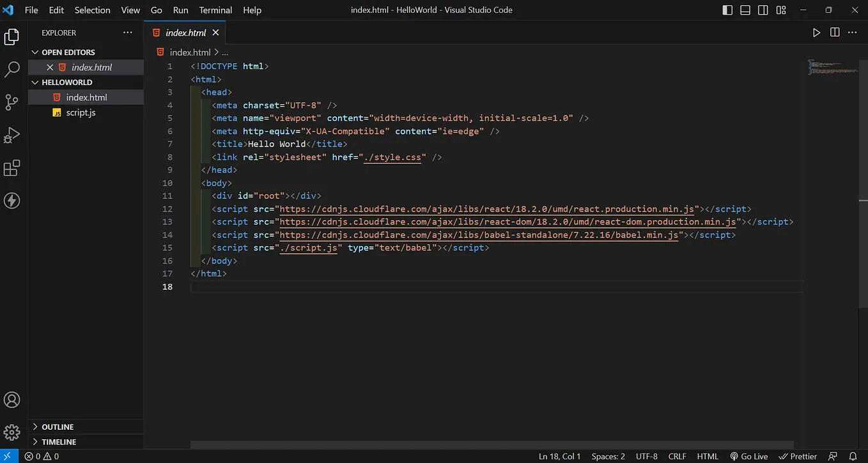Screen dimensions: 868x463
Task: Click the Run play button in editor toolbar
Action: (x=816, y=33)
